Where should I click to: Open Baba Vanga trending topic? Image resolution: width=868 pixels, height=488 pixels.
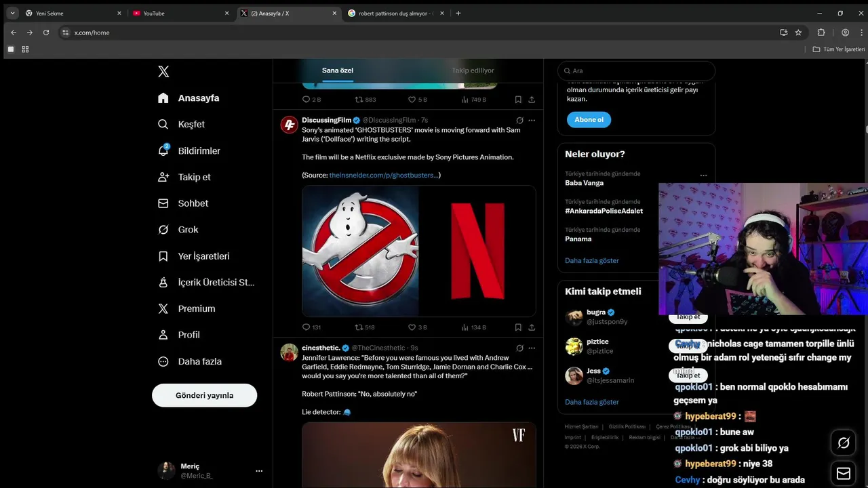coord(585,183)
